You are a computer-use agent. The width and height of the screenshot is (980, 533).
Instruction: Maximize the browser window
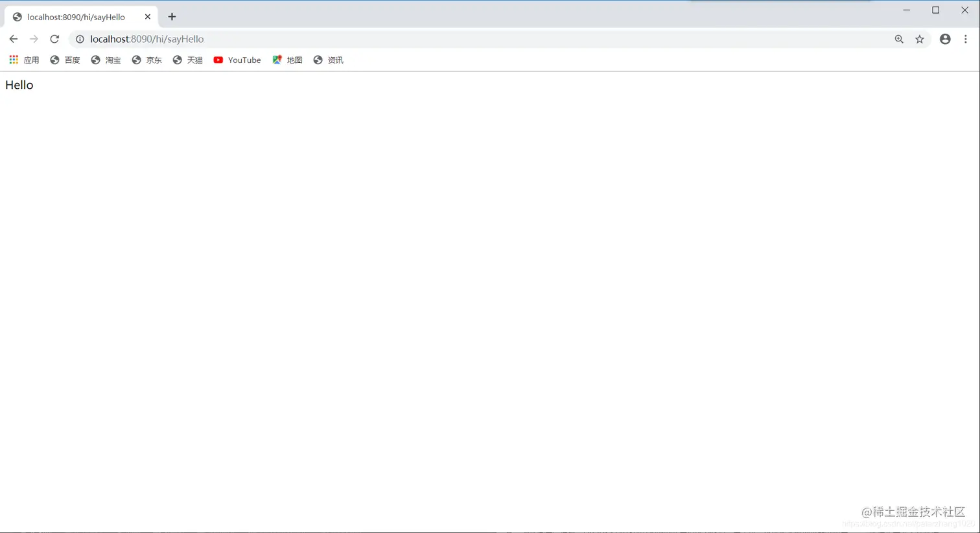click(x=936, y=10)
